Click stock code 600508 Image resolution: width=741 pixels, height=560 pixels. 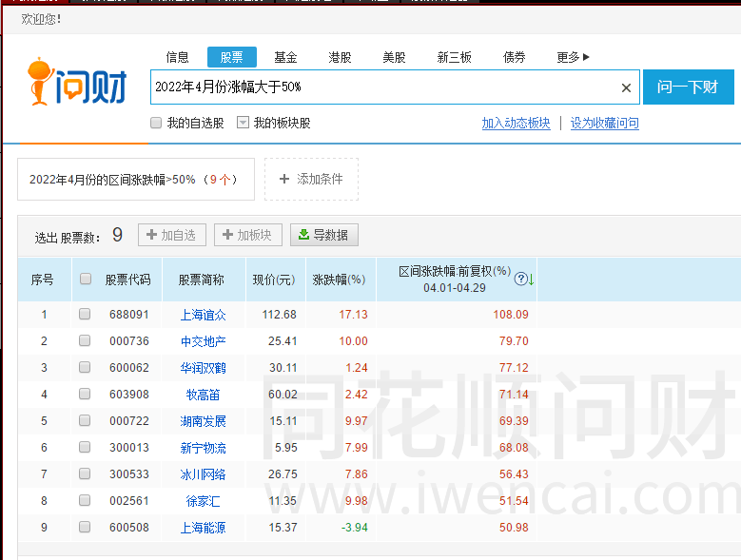point(129,527)
